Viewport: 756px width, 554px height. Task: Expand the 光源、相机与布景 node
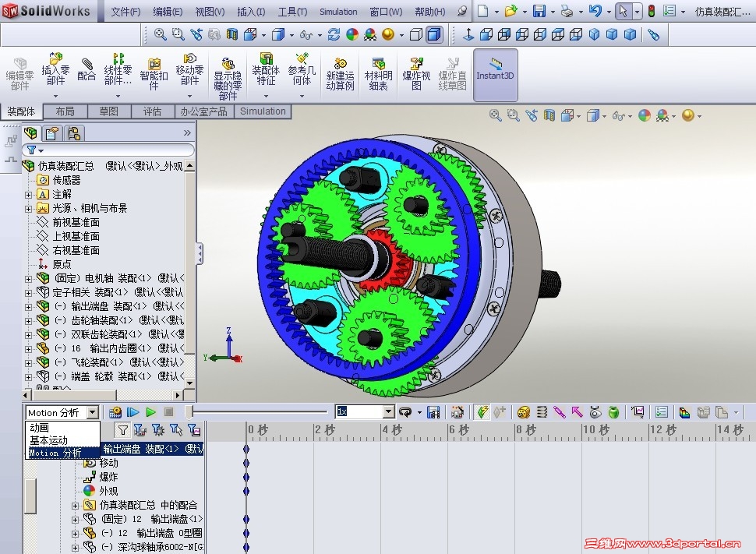[28, 209]
